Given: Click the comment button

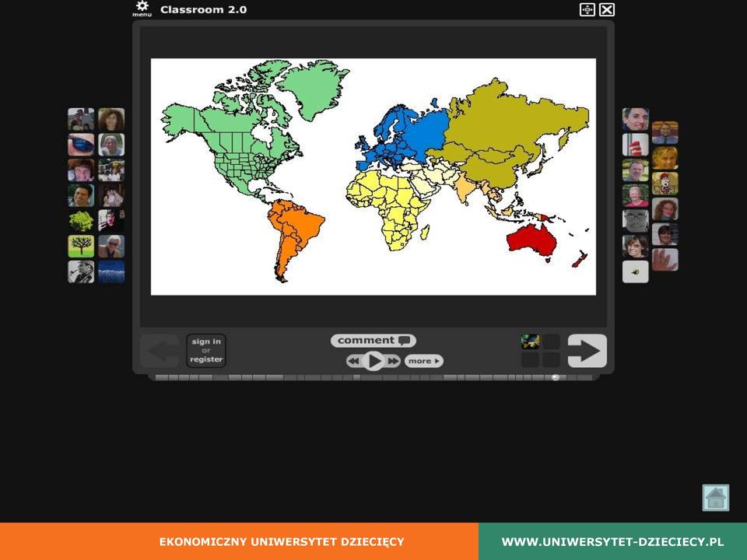Looking at the screenshot, I should (373, 341).
